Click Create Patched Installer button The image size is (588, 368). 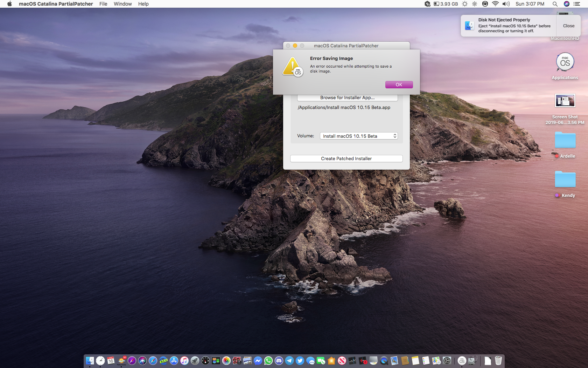346,159
